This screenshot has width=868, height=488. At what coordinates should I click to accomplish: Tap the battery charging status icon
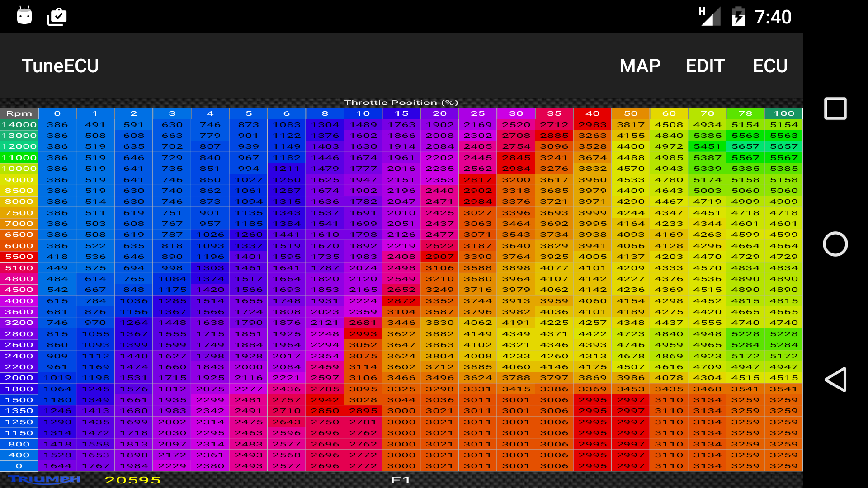point(738,17)
